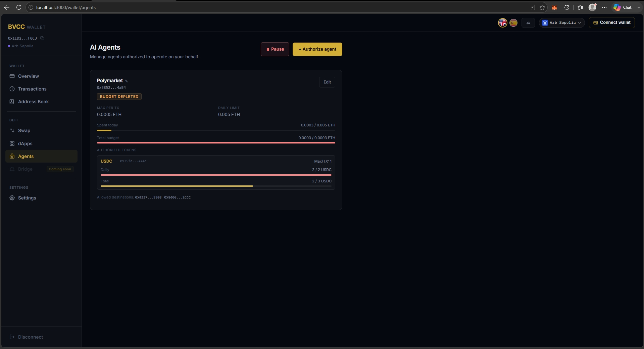Click Authorize agent button

click(x=317, y=49)
